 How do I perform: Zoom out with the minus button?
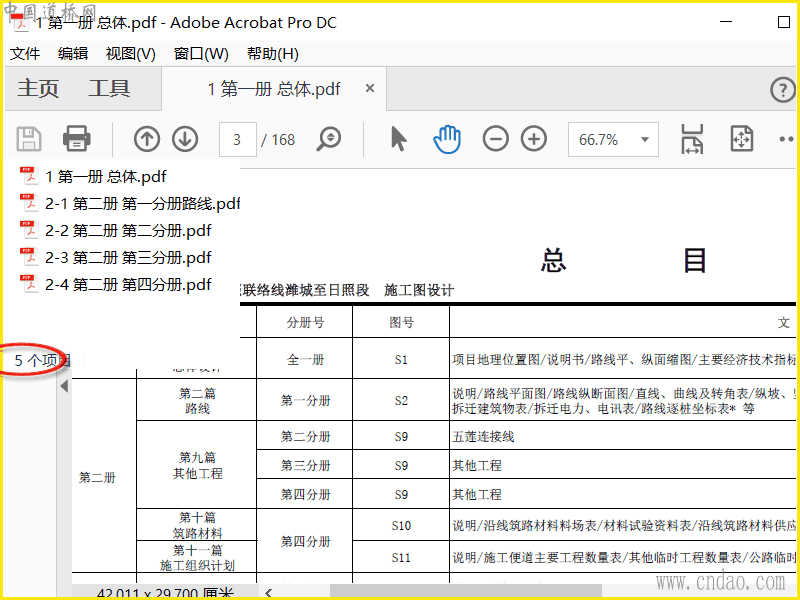pyautogui.click(x=495, y=139)
